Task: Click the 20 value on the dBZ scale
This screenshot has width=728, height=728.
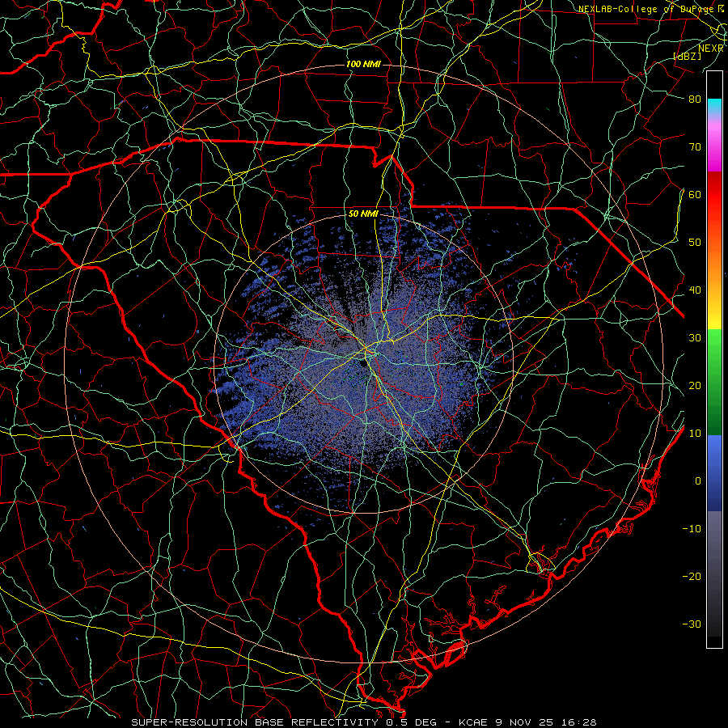Action: coord(695,386)
